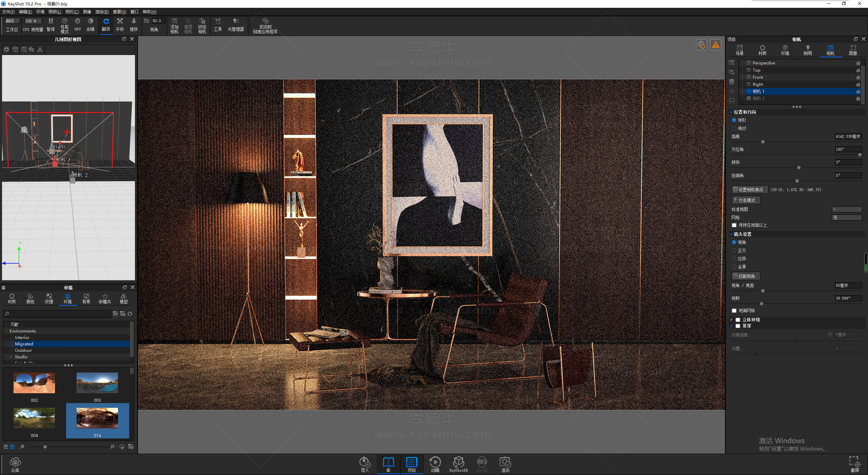Select the Spherical position radio button
This screenshot has height=475, width=868.
(734, 120)
